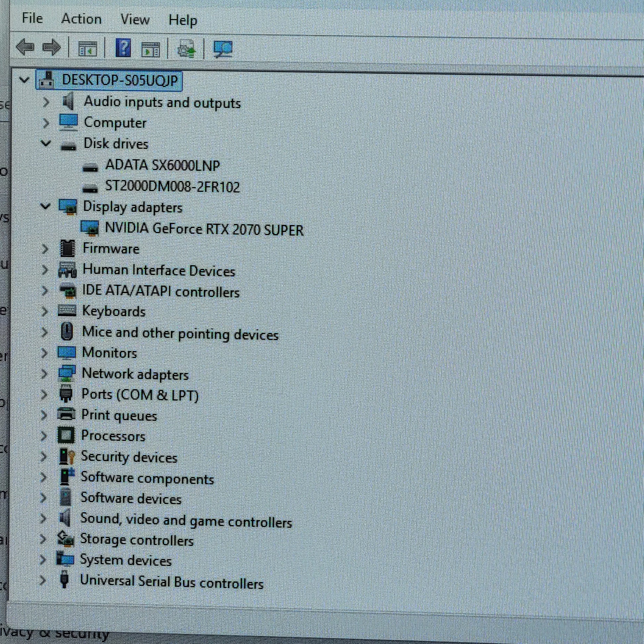644x644 pixels.
Task: Expand Universal Serial Bus controllers
Action: point(43,580)
